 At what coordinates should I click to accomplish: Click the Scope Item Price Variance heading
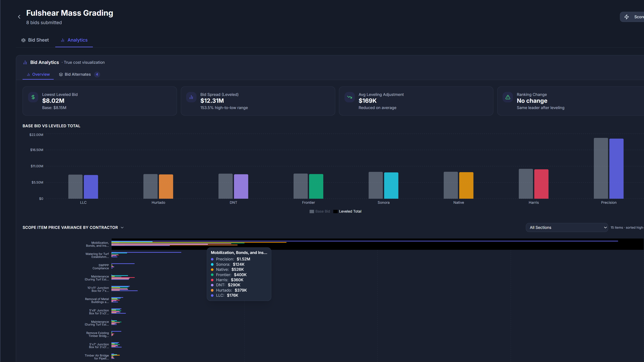(x=70, y=227)
